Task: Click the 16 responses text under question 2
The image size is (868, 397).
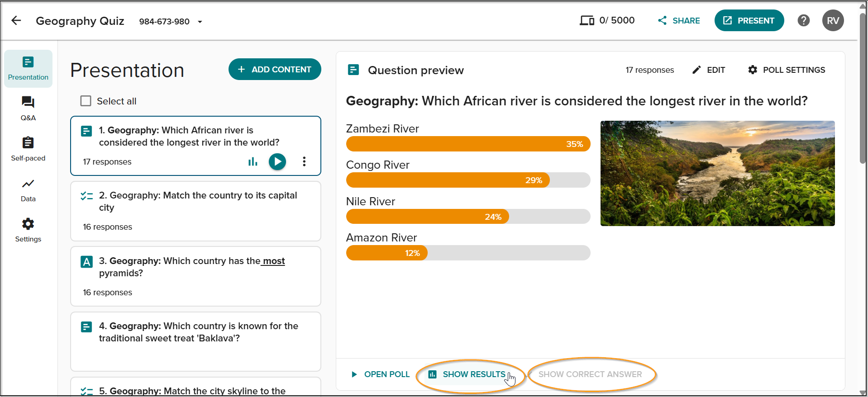Action: [107, 227]
